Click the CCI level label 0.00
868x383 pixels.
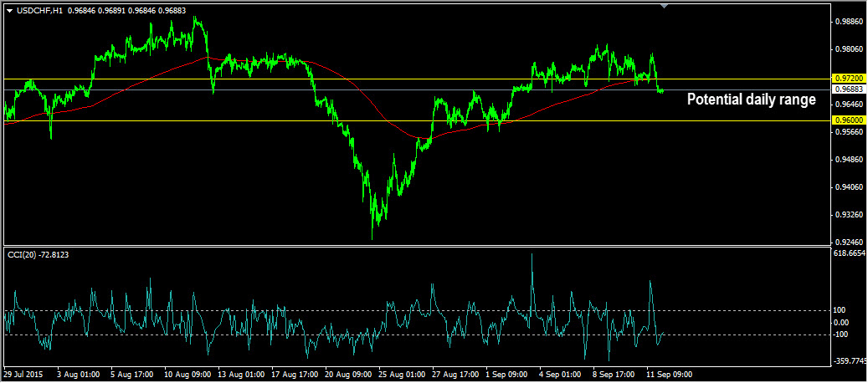point(843,322)
